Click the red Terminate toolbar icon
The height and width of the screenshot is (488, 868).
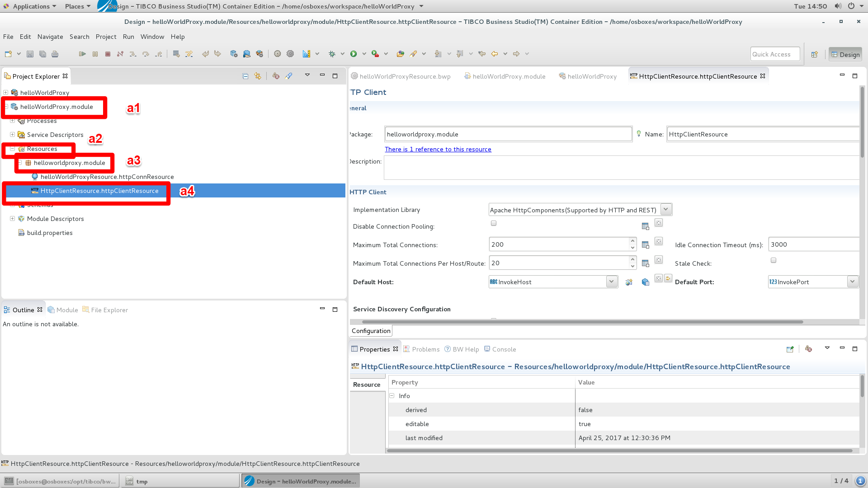[x=108, y=54]
